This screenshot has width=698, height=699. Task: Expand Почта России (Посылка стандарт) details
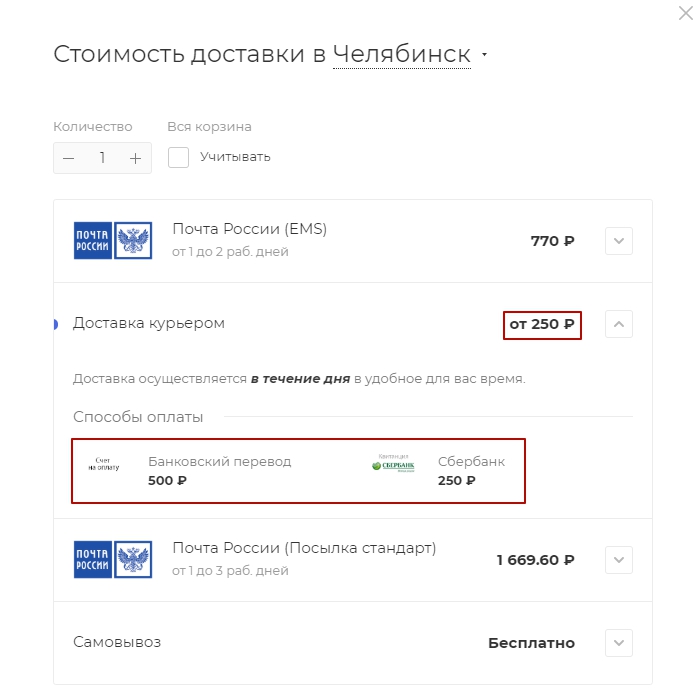point(619,560)
